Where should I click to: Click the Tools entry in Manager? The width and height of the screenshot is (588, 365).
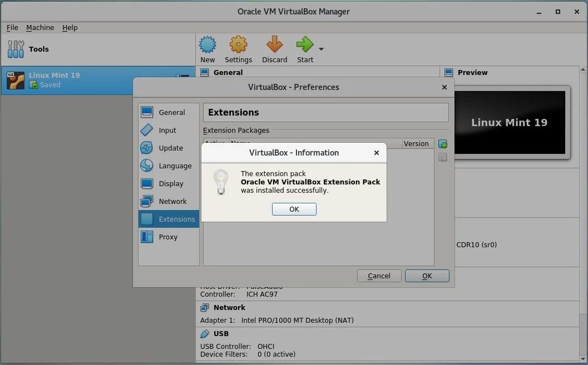click(x=98, y=49)
